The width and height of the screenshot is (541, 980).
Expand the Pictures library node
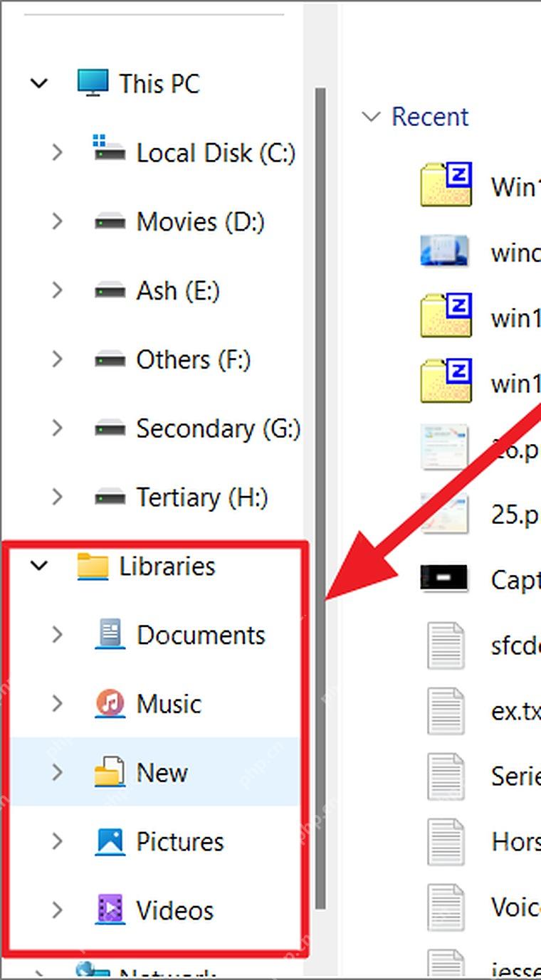coord(57,842)
